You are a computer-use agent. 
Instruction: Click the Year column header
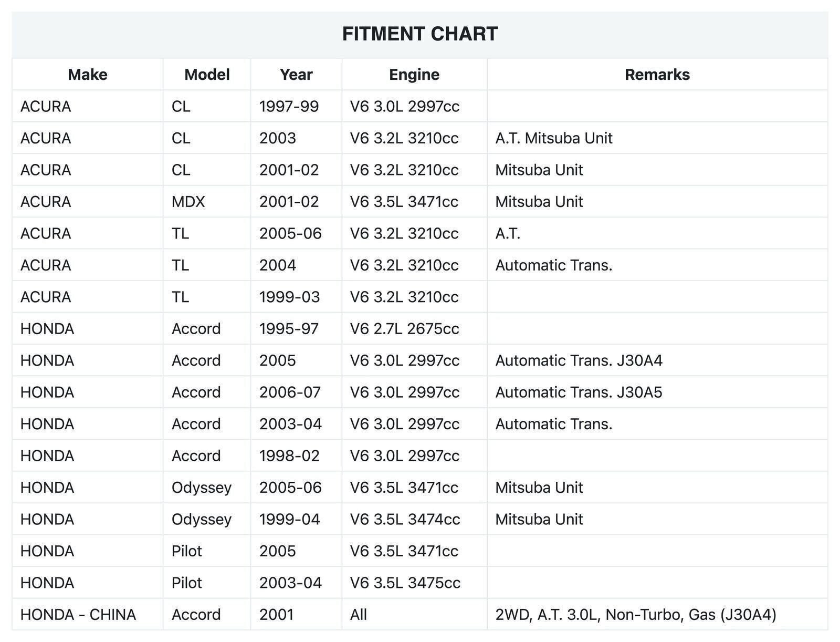click(296, 75)
